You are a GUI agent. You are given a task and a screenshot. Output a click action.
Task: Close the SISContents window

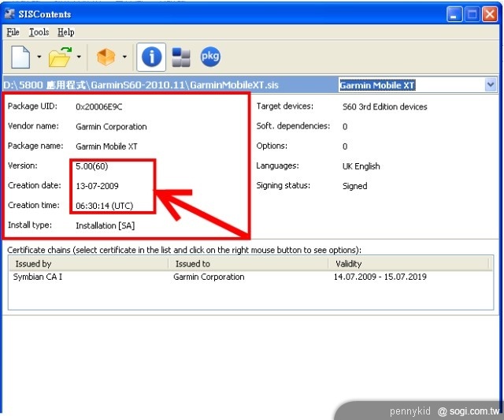click(x=490, y=14)
